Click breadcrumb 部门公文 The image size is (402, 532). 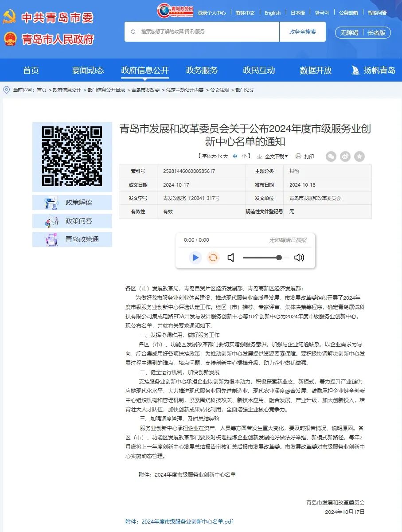pos(245,90)
